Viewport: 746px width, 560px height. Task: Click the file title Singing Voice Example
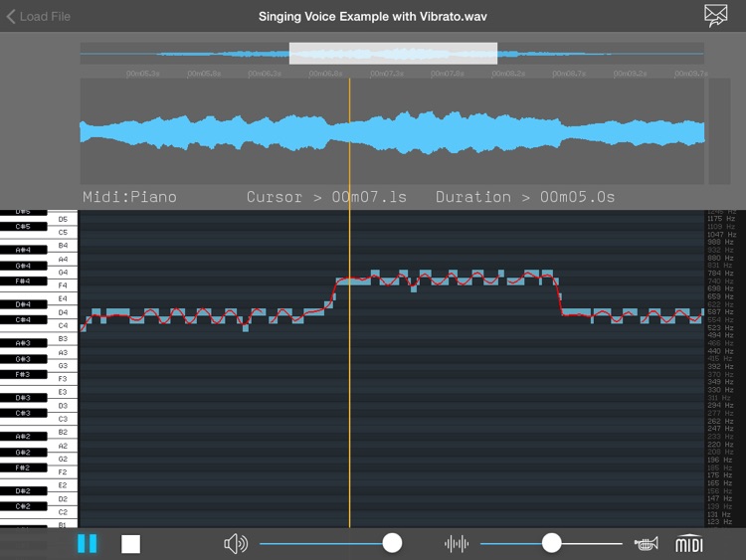click(373, 17)
